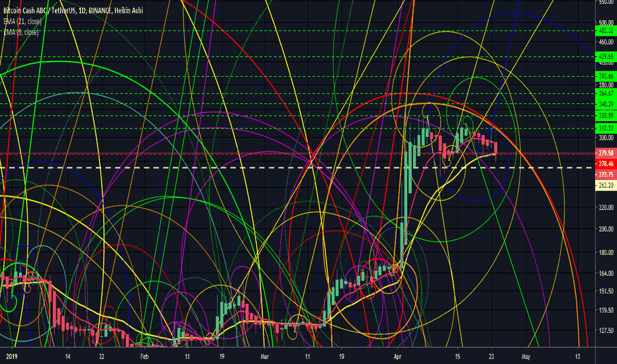617x364 pixels.
Task: Click the Apr label on the time axis
Action: click(397, 357)
